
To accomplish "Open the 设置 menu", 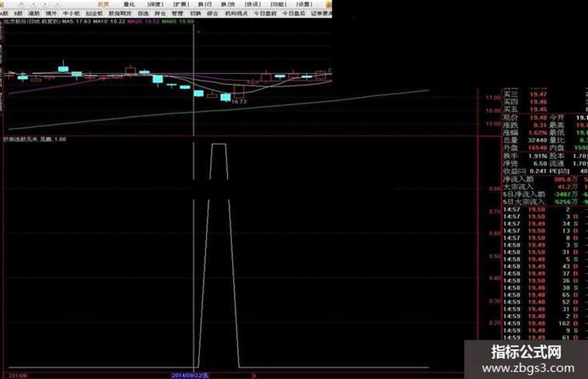I will (x=304, y=4).
